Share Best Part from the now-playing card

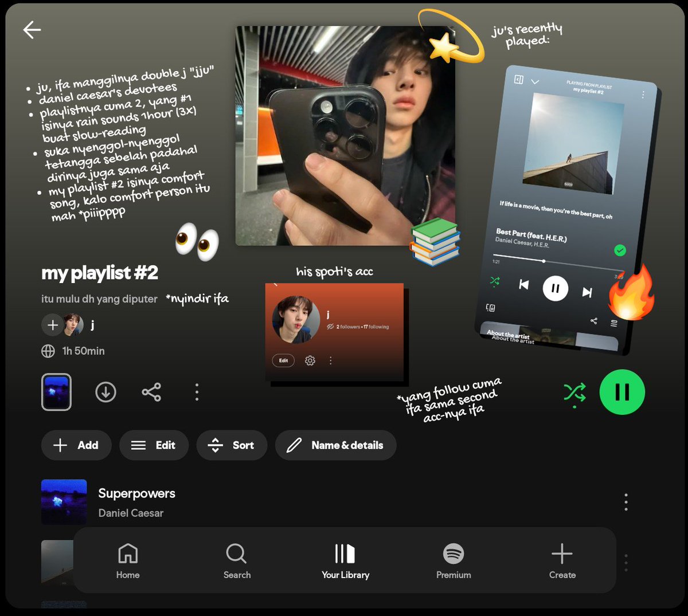[x=593, y=321]
